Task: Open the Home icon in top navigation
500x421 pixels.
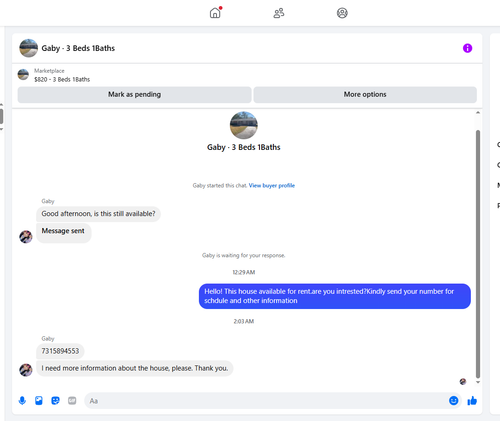Action: [215, 13]
